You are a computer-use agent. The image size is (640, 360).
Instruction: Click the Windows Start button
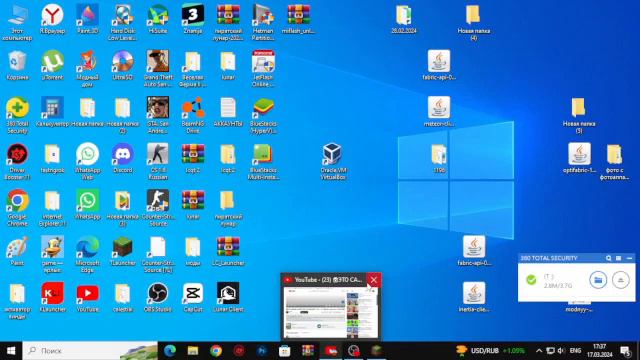11,351
